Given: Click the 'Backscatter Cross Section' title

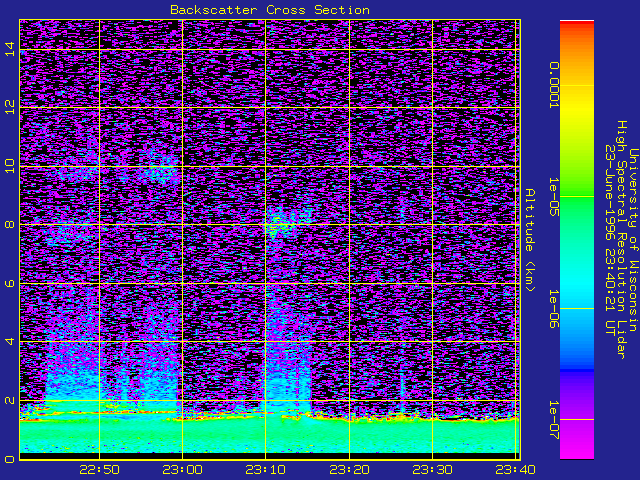Looking at the screenshot, I should click(270, 10).
